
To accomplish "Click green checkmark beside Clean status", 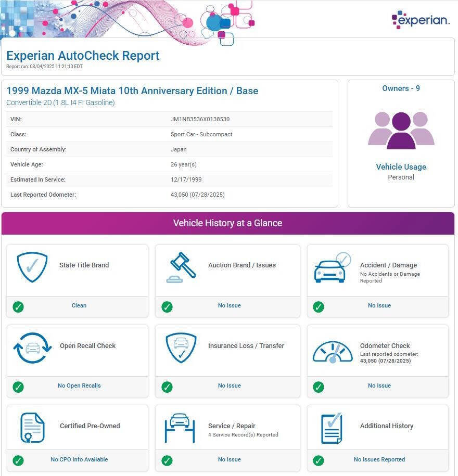I will pos(18,306).
